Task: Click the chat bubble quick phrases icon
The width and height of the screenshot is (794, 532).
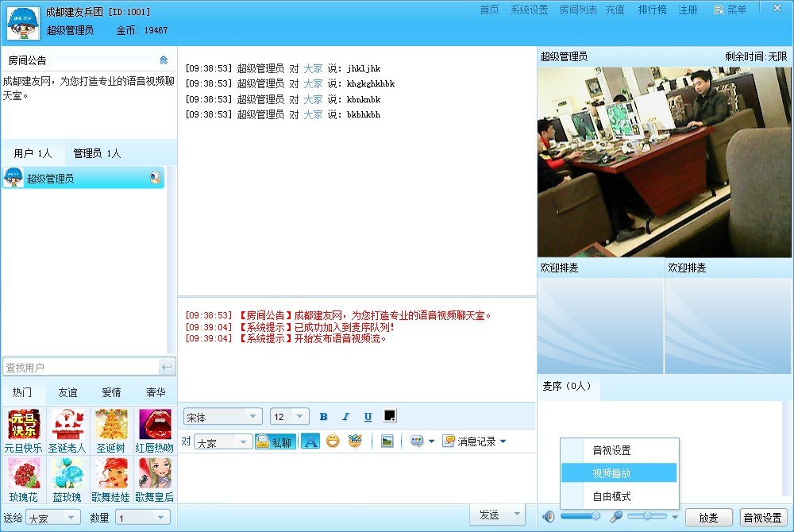Action: coord(417,441)
